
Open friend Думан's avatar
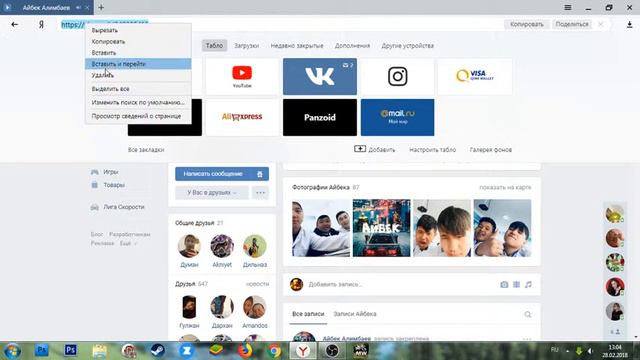click(x=189, y=246)
